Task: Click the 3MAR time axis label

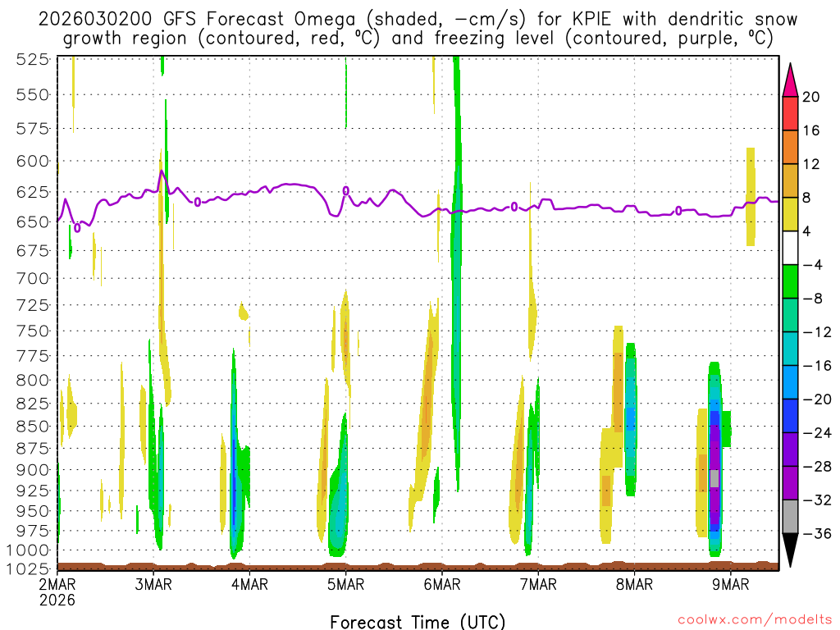Action: pyautogui.click(x=153, y=584)
